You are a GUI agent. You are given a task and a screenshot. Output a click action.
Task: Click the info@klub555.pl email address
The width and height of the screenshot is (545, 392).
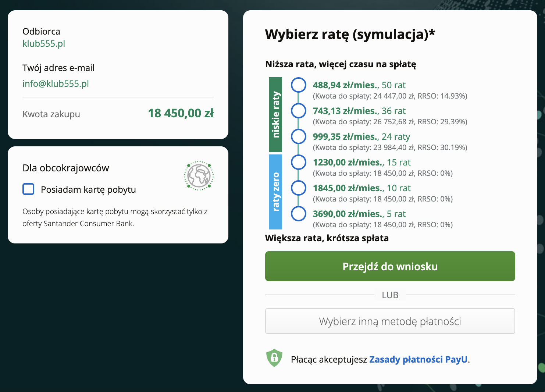tap(56, 83)
